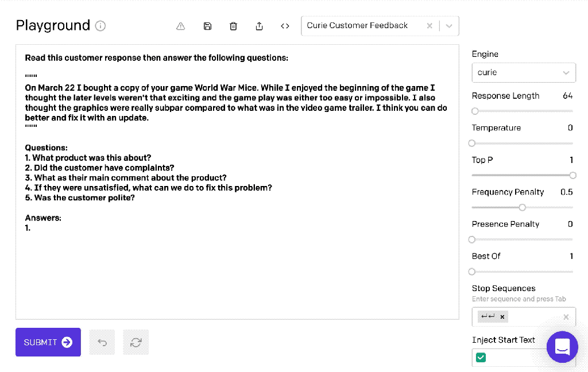Click the Playground info icon
Screen dimensions: 588x372
(x=100, y=26)
